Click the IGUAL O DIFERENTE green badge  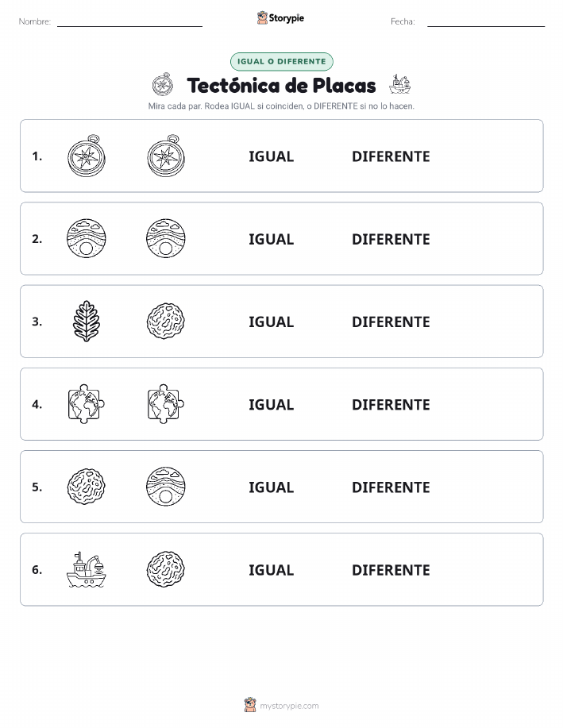[x=281, y=61]
